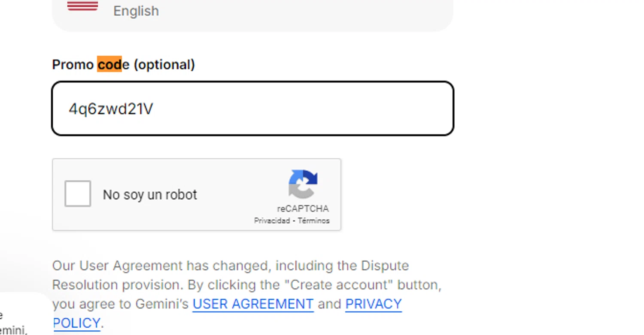The height and width of the screenshot is (335, 644).
Task: Follow the PRIVACY POLICY link
Action: [x=373, y=304]
